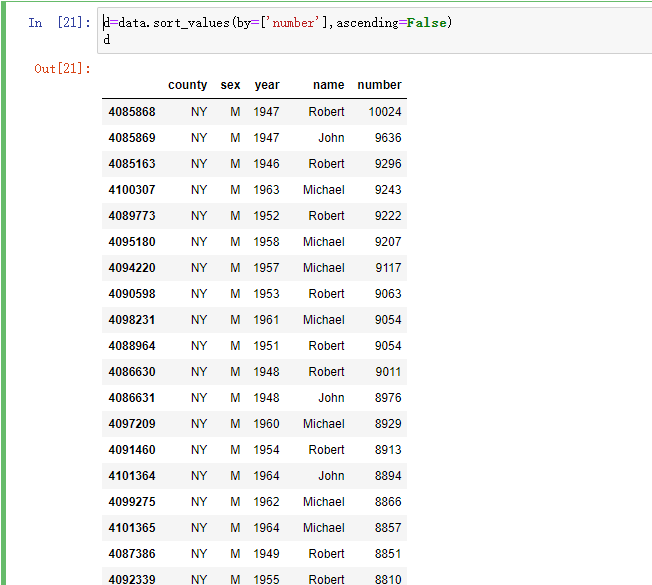Viewport: 652px width, 585px height.
Task: Click the number value 8851
Action: (x=388, y=553)
